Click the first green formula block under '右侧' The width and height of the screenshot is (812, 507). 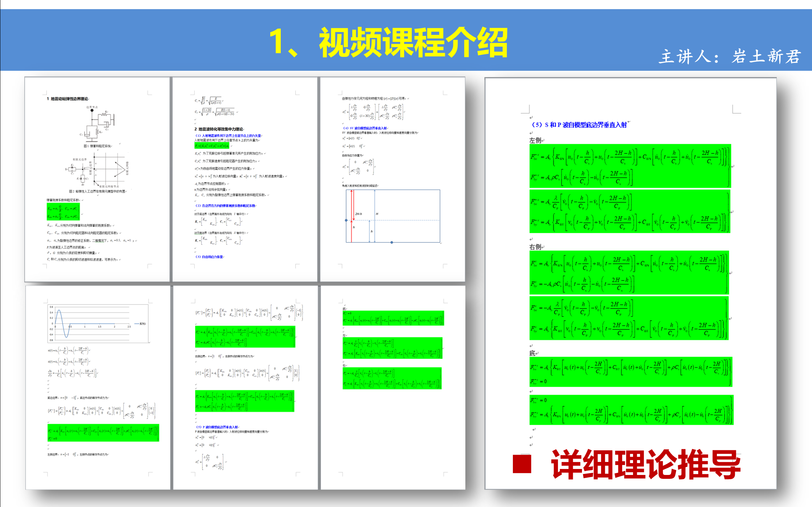[x=629, y=273]
